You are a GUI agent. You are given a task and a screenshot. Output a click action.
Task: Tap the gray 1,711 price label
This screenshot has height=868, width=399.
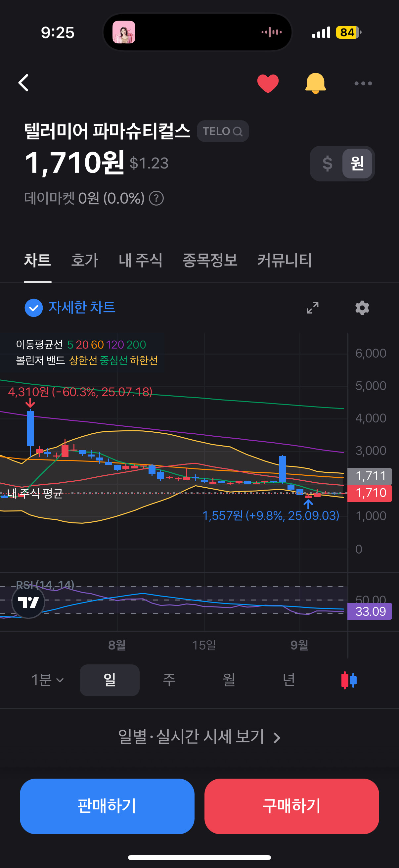tap(370, 476)
